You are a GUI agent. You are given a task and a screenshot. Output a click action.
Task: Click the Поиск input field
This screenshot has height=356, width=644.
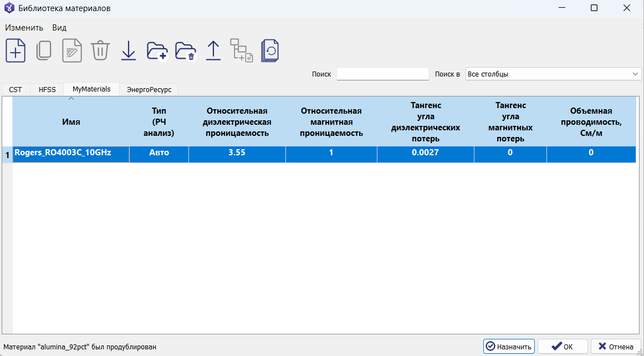383,74
